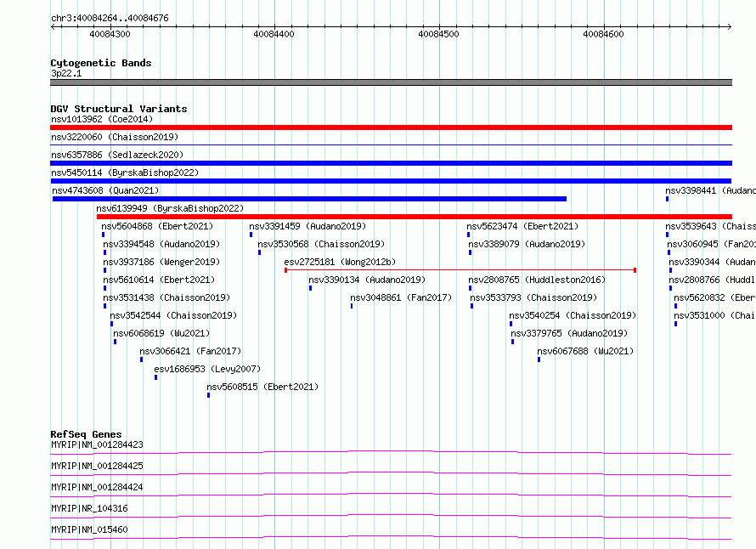The width and height of the screenshot is (756, 549).
Task: Select the nsv3060945 variant label
Action: coord(712,244)
